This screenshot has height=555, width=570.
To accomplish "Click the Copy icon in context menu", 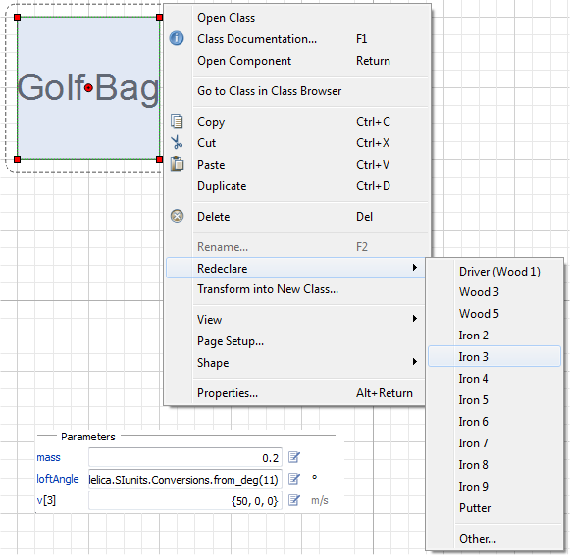I will [177, 121].
